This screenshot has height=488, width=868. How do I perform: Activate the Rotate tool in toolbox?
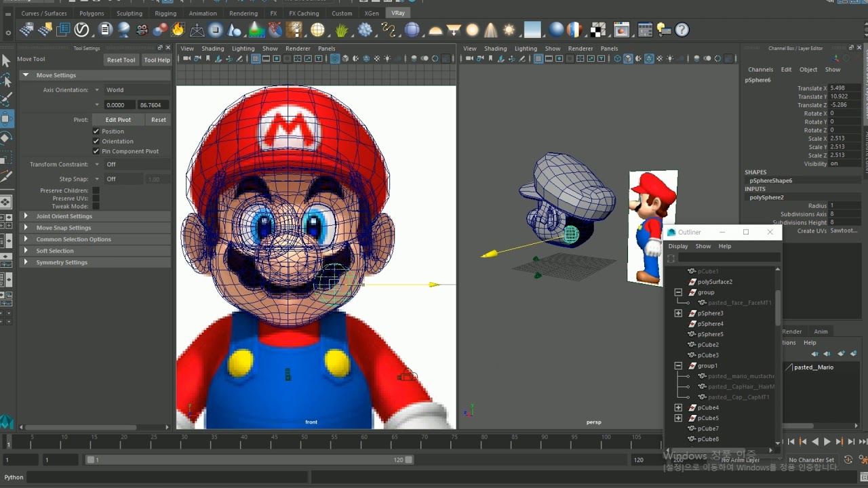(x=6, y=138)
